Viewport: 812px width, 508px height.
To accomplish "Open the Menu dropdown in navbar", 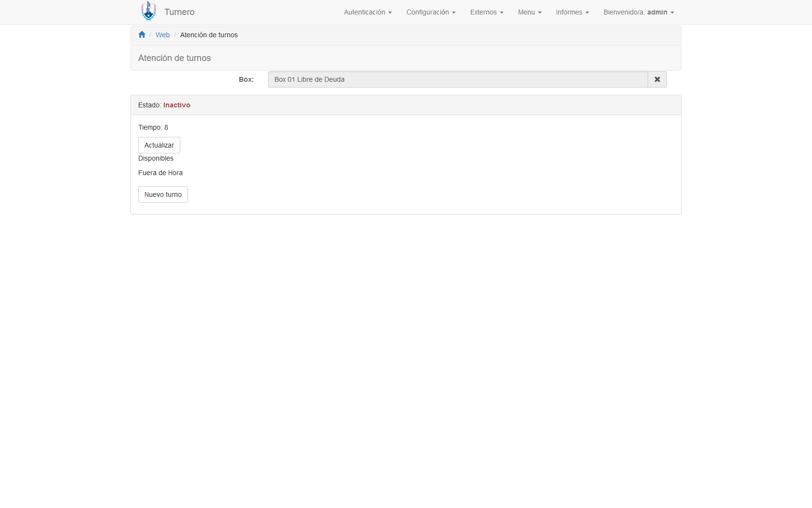I will [529, 12].
